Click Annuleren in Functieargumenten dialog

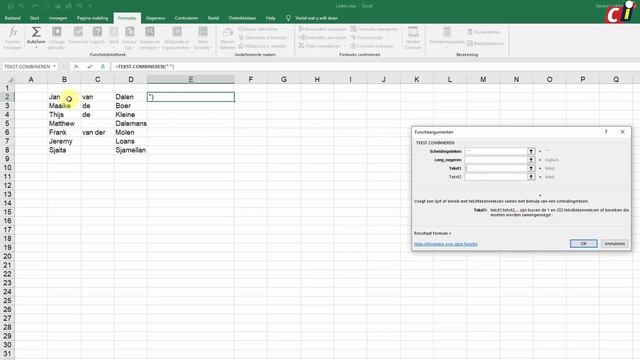[x=615, y=243]
